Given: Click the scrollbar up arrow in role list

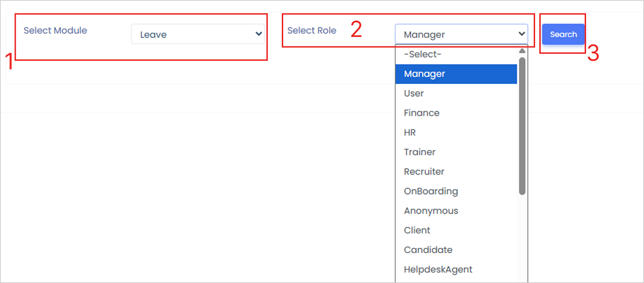Looking at the screenshot, I should tap(522, 51).
